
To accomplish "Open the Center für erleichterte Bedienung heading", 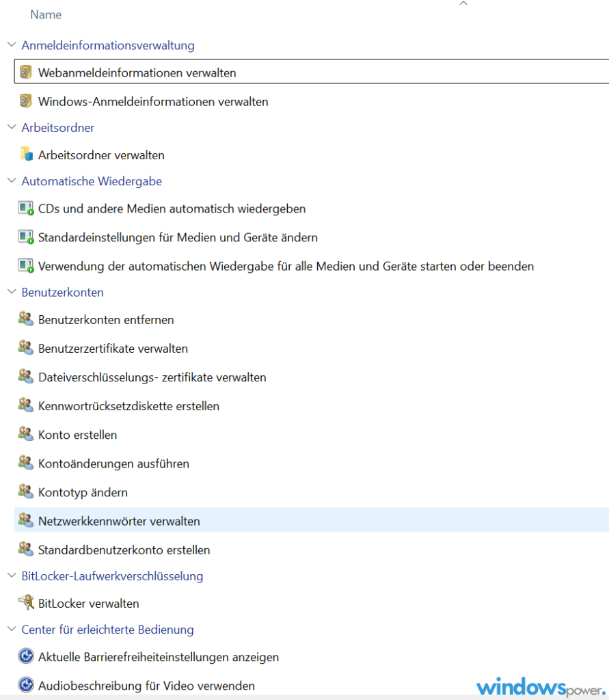I will [107, 630].
